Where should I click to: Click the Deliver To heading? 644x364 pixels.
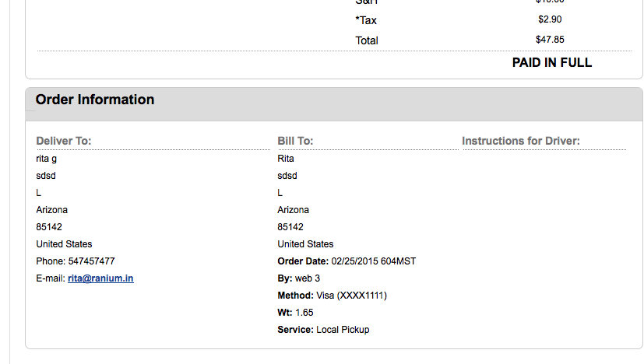64,141
